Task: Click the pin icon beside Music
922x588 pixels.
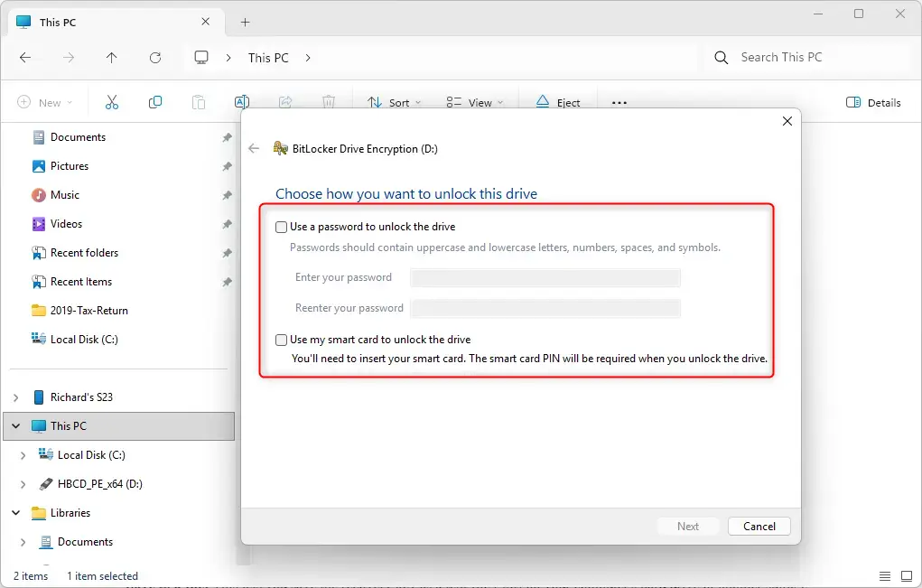Action: pyautogui.click(x=227, y=195)
